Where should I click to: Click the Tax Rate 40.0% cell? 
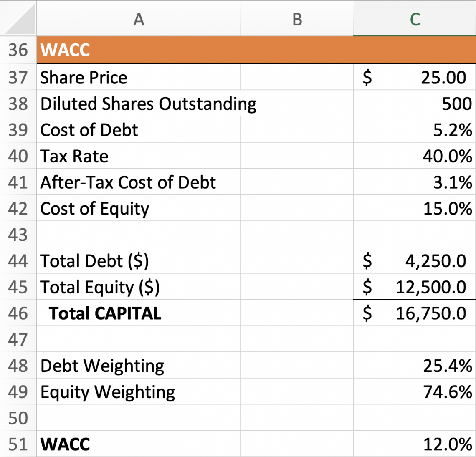414,156
